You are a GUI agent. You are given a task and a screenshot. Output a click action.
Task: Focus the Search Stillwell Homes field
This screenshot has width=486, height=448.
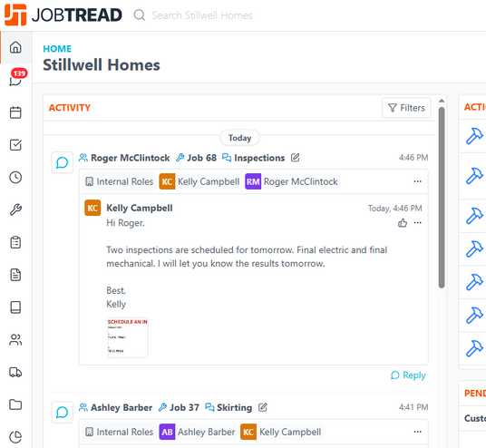point(202,15)
